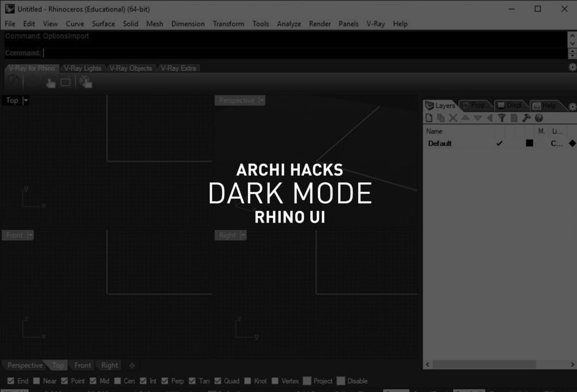The height and width of the screenshot is (392, 577).
Task: Open the toolbar gear options icon
Action: (x=572, y=67)
